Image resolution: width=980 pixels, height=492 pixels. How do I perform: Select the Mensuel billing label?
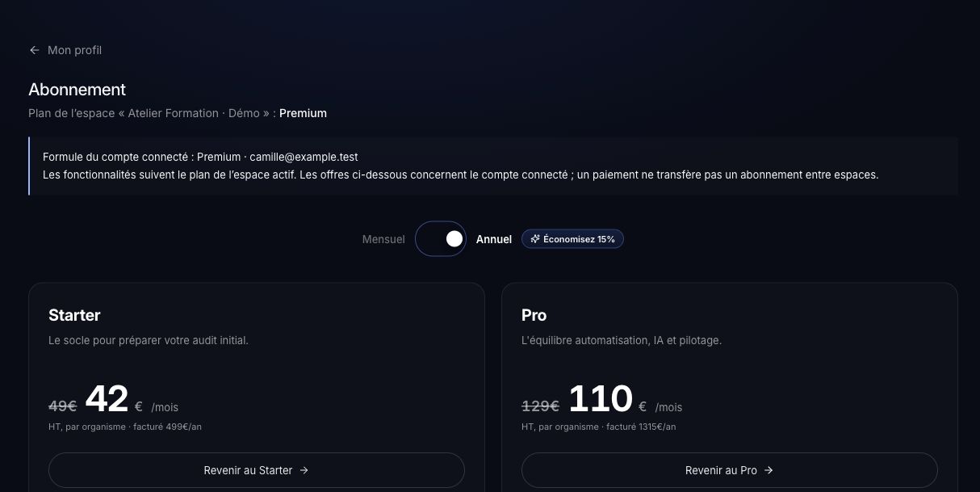click(383, 239)
